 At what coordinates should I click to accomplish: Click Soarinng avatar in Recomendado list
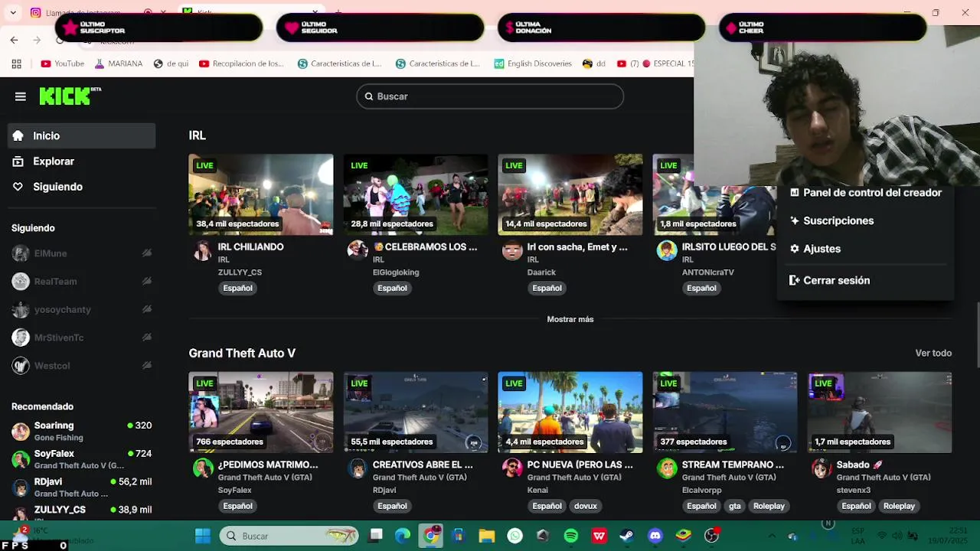[x=21, y=431]
